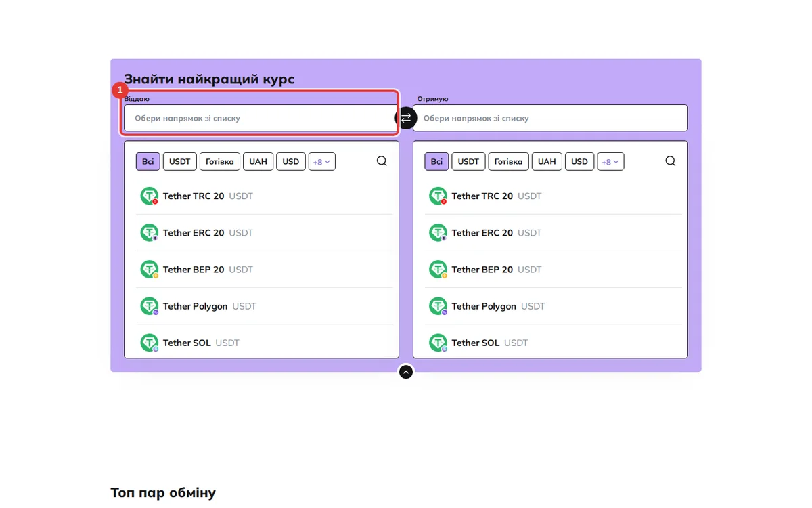This screenshot has height=508, width=812.
Task: Choose Tether SOL text in Віддаю list
Action: point(187,343)
